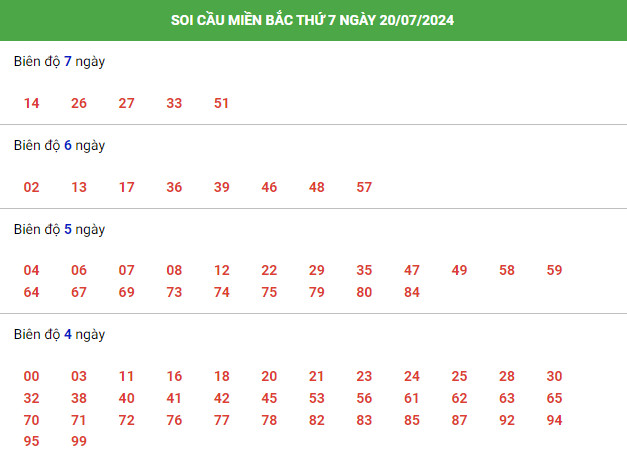Click number 73 under Biên độ 5 ngày

174,292
